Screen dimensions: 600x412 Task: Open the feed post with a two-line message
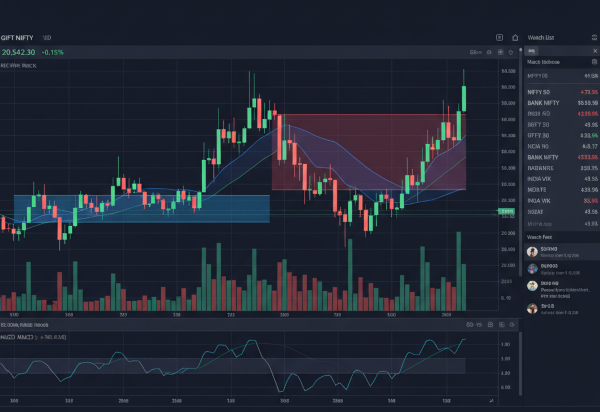click(x=562, y=290)
